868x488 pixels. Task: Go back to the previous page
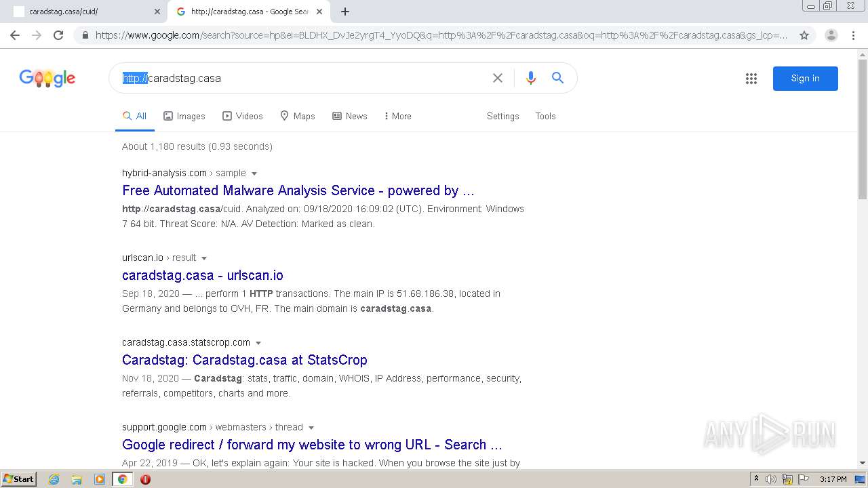coord(15,35)
